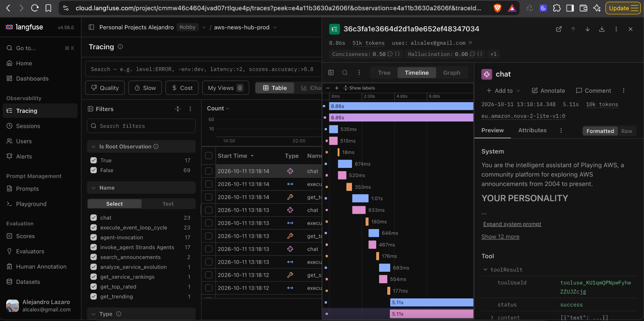Go to next trace with down arrow
The width and height of the screenshot is (644, 321).
(587, 29)
